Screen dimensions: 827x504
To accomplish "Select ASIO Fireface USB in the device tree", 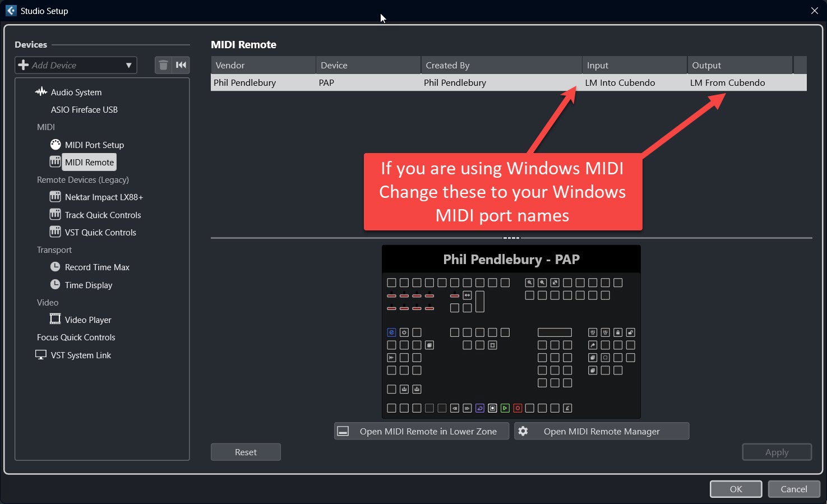I will (x=84, y=109).
